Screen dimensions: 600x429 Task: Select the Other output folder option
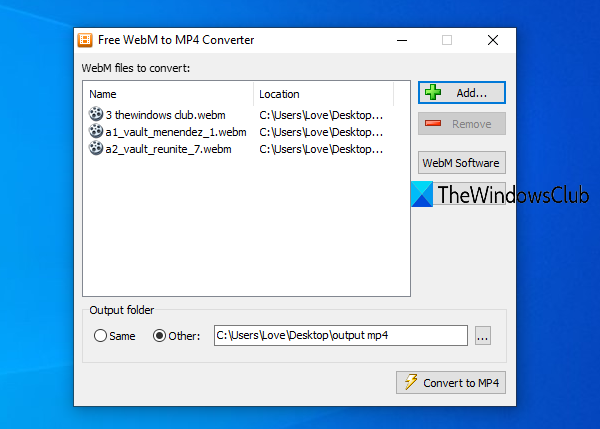[x=176, y=336]
